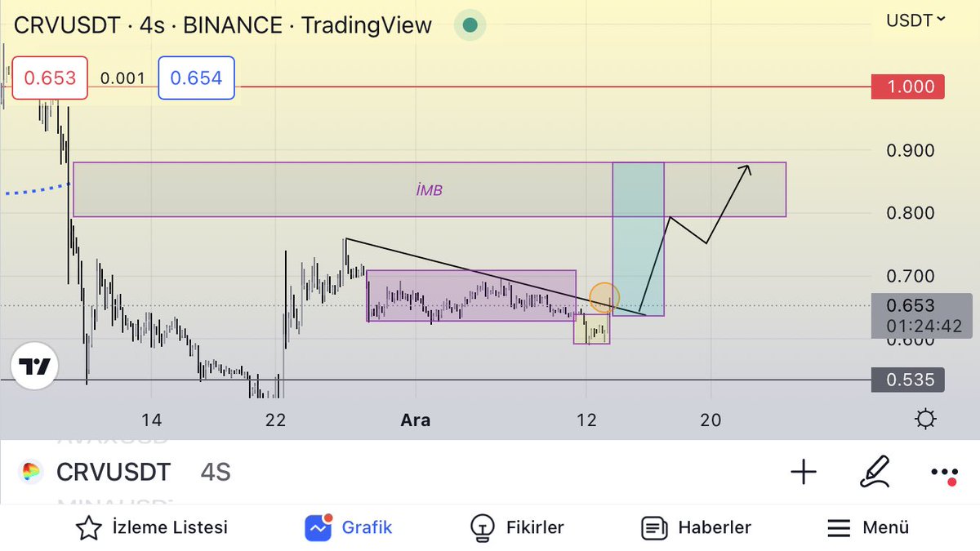Image resolution: width=980 pixels, height=551 pixels.
Task: Click the 12 date label on time axis
Action: pyautogui.click(x=586, y=420)
